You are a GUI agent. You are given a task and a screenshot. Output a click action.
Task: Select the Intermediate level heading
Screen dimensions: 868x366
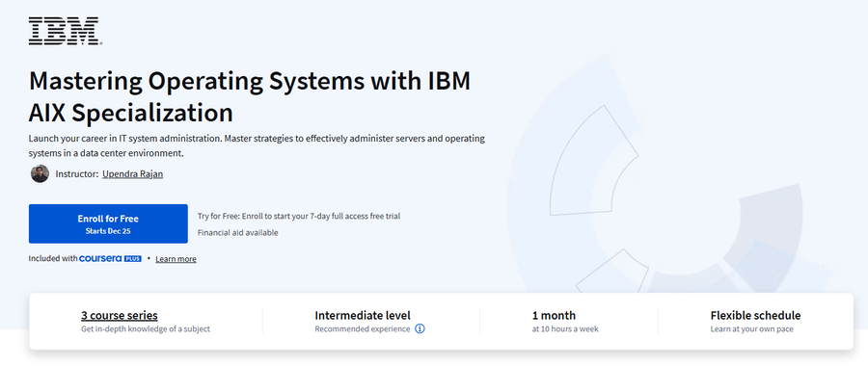click(x=363, y=315)
